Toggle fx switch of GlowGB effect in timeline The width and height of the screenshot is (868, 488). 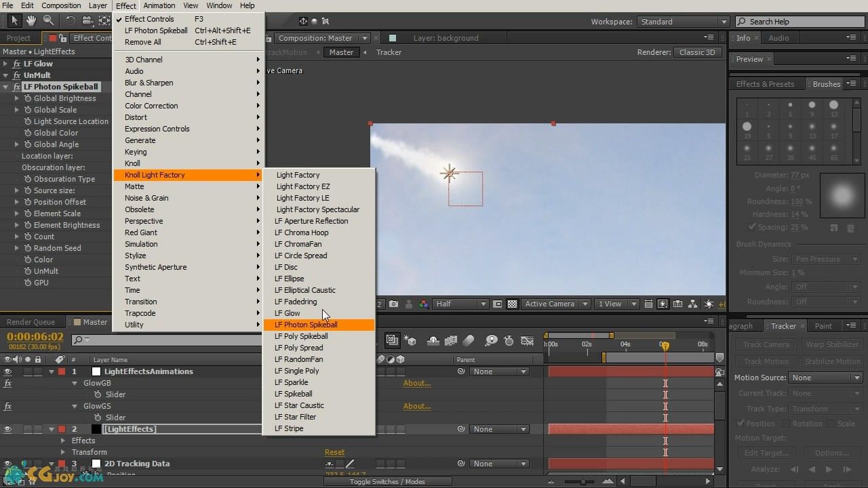pos(7,383)
